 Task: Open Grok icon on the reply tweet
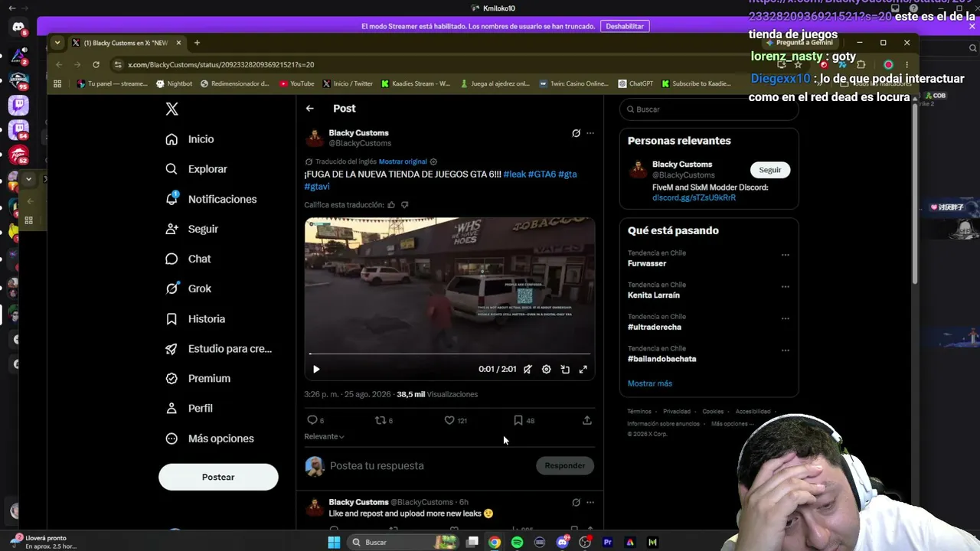576,503
